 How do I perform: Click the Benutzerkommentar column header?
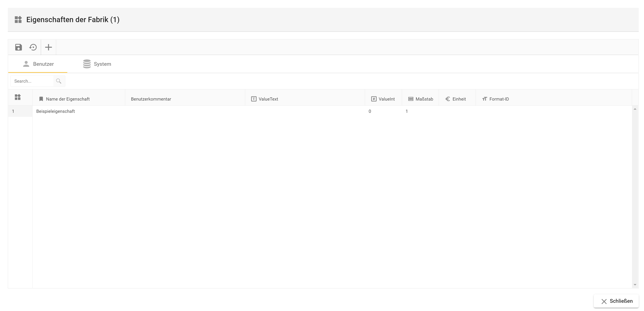coord(151,99)
